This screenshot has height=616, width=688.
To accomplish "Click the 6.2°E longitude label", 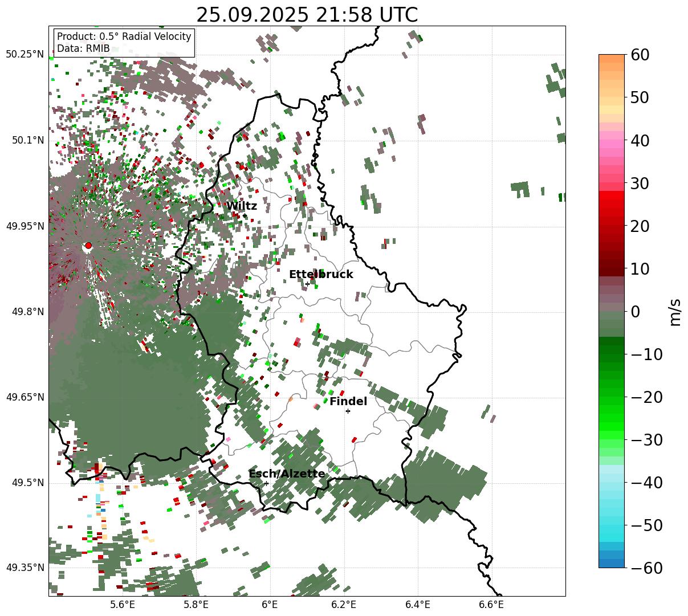I will 344,605.
